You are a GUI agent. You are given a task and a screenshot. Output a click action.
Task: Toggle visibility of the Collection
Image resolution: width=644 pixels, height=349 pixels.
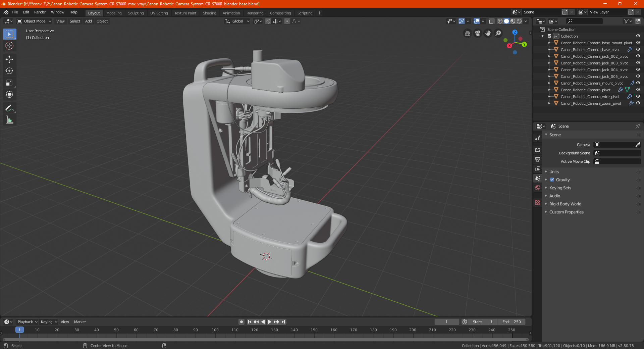tap(638, 36)
